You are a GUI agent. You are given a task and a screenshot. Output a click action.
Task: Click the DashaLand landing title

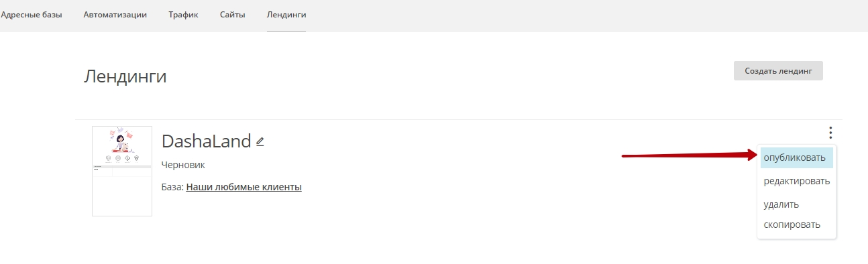tap(206, 141)
